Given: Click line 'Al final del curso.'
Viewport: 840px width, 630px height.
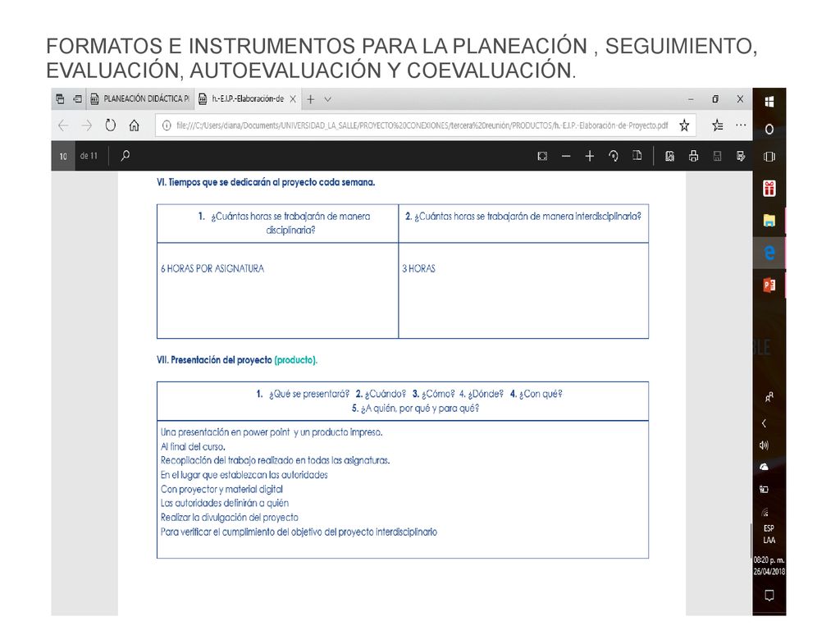Looking at the screenshot, I should (x=193, y=447).
